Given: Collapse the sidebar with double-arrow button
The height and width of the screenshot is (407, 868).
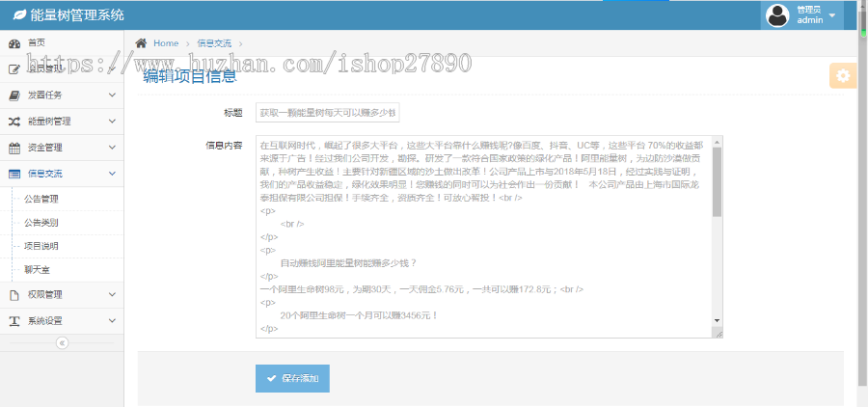Looking at the screenshot, I should [62, 342].
